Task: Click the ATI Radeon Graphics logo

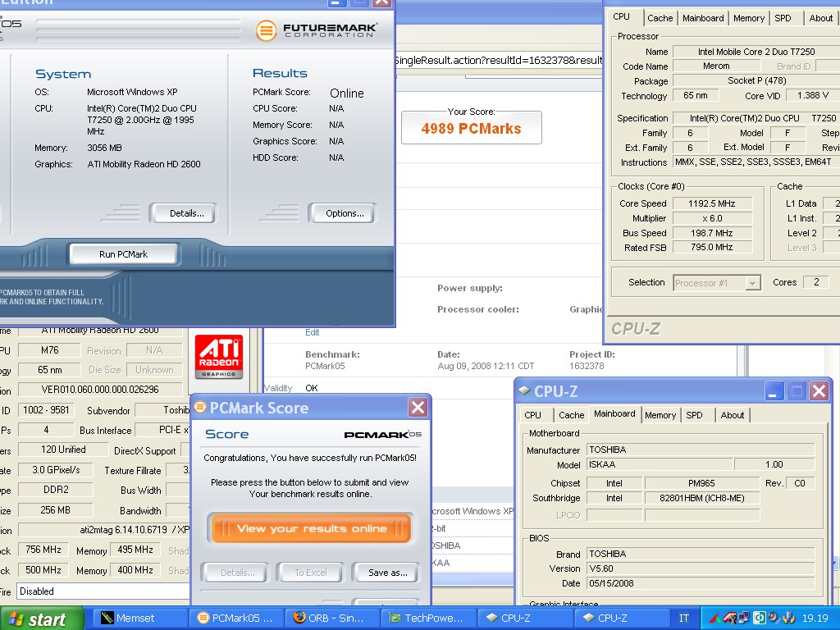Action: [x=218, y=356]
